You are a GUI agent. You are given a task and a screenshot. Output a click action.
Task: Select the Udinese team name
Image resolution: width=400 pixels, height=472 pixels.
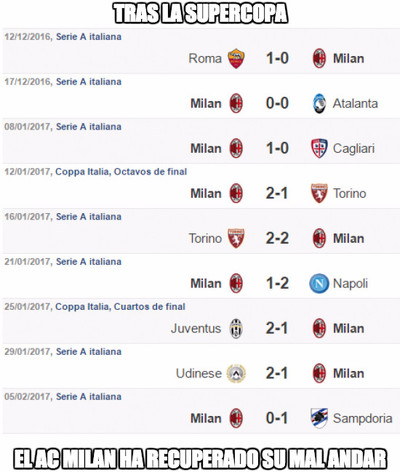199,373
